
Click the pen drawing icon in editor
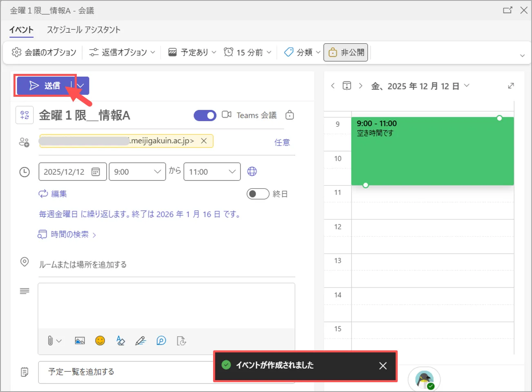(x=140, y=341)
